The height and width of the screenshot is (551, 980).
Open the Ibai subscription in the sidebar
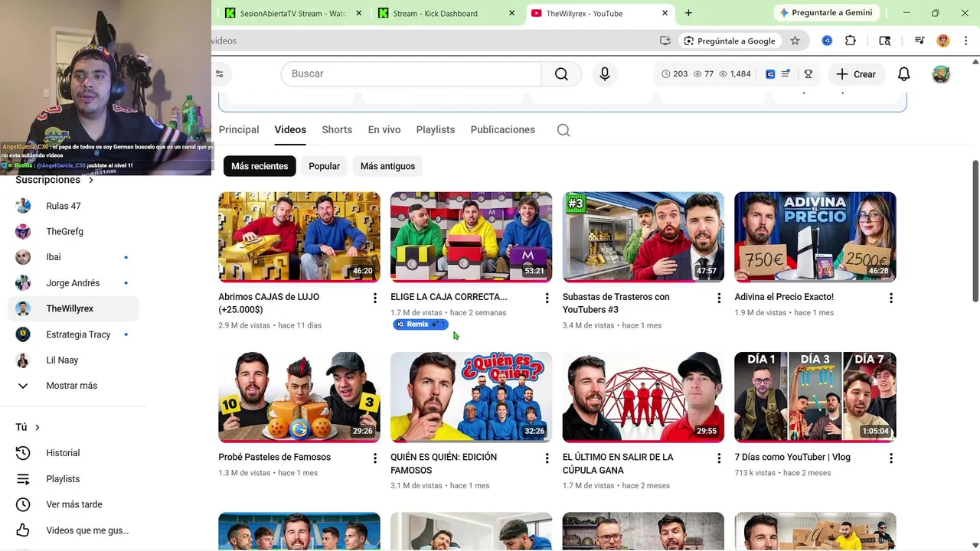pos(73,257)
